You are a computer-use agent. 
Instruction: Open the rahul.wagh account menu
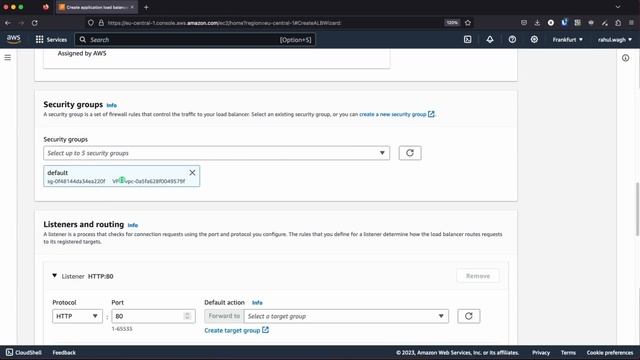tap(615, 40)
